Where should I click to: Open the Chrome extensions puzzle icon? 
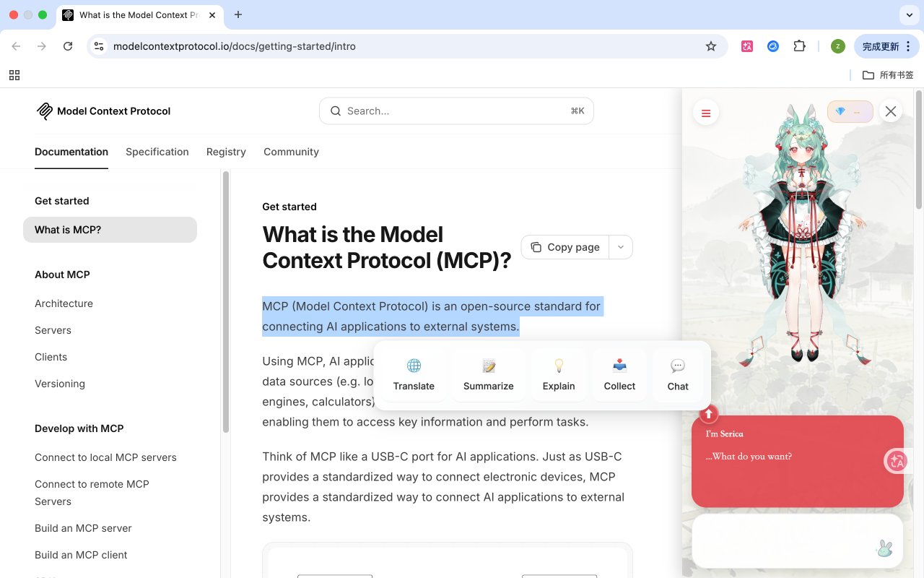(799, 46)
